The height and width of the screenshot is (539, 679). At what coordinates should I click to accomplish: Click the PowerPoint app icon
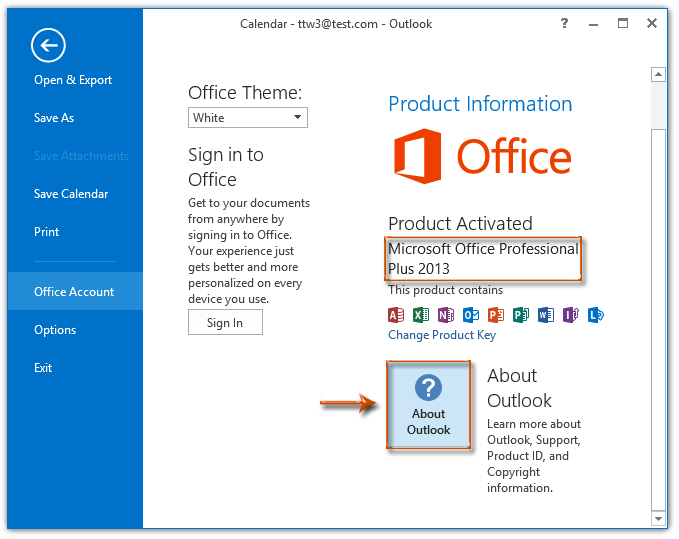coord(496,315)
